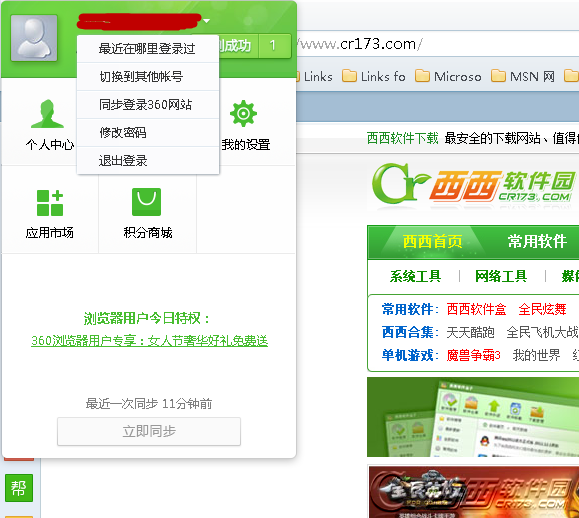This screenshot has width=579, height=518.
Task: Click the game banner with 西西软件园 text
Action: 474,492
